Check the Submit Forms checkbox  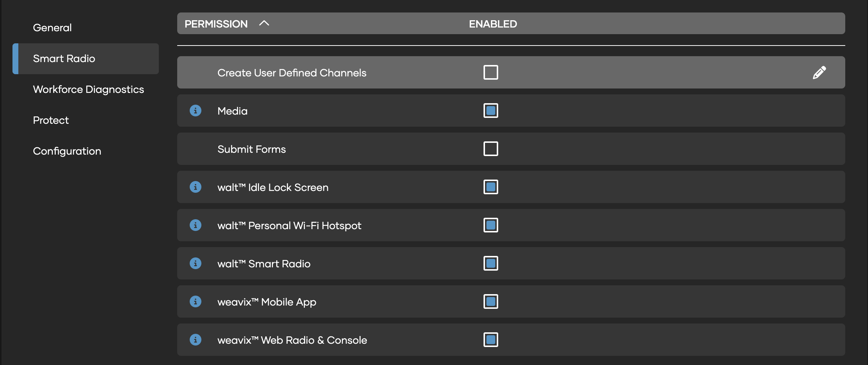(490, 149)
